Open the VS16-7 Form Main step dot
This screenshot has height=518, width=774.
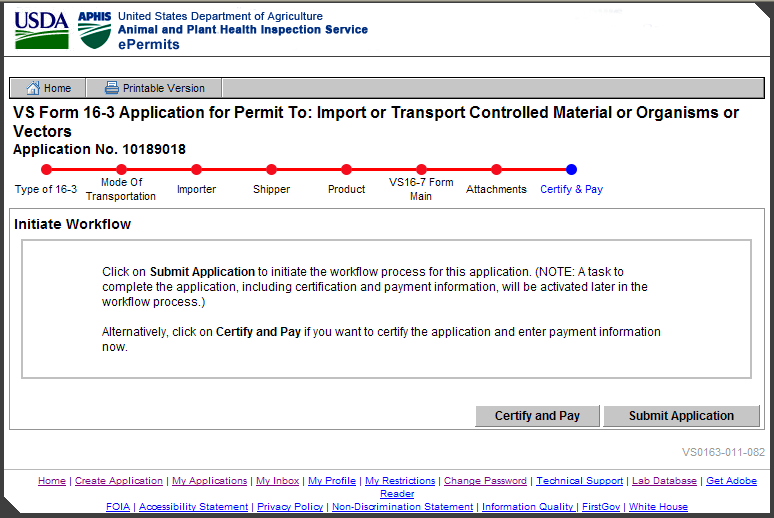point(421,170)
